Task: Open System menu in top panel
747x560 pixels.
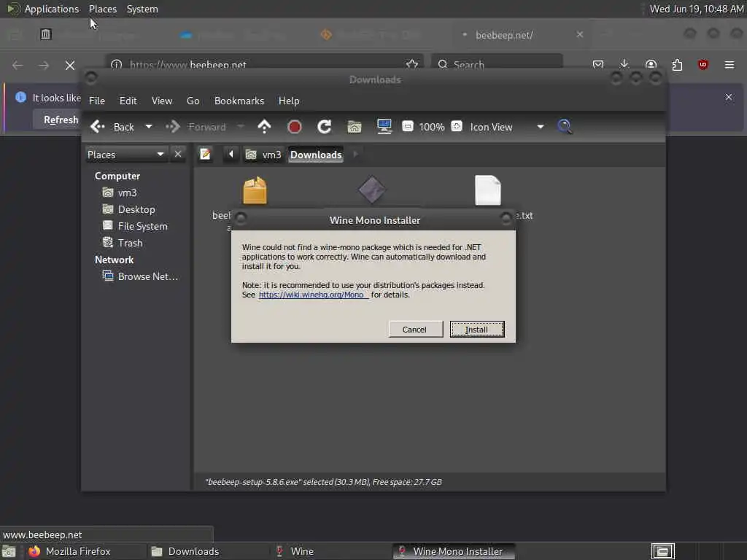Action: [142, 9]
